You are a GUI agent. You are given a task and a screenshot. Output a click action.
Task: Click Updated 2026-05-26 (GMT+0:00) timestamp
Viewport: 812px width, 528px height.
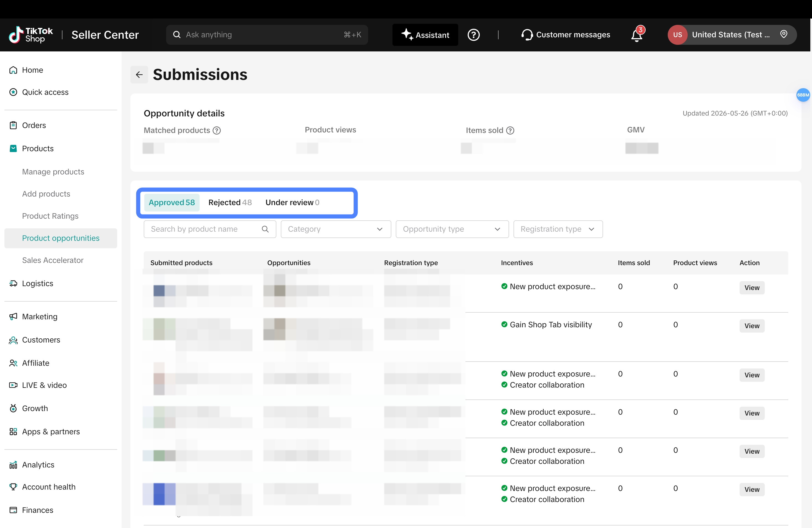point(735,113)
